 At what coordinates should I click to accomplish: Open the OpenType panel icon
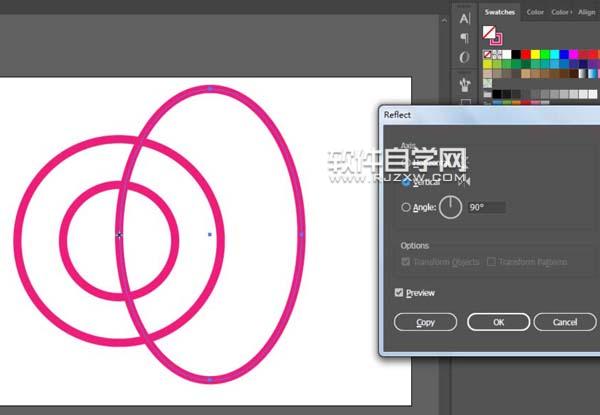click(465, 57)
